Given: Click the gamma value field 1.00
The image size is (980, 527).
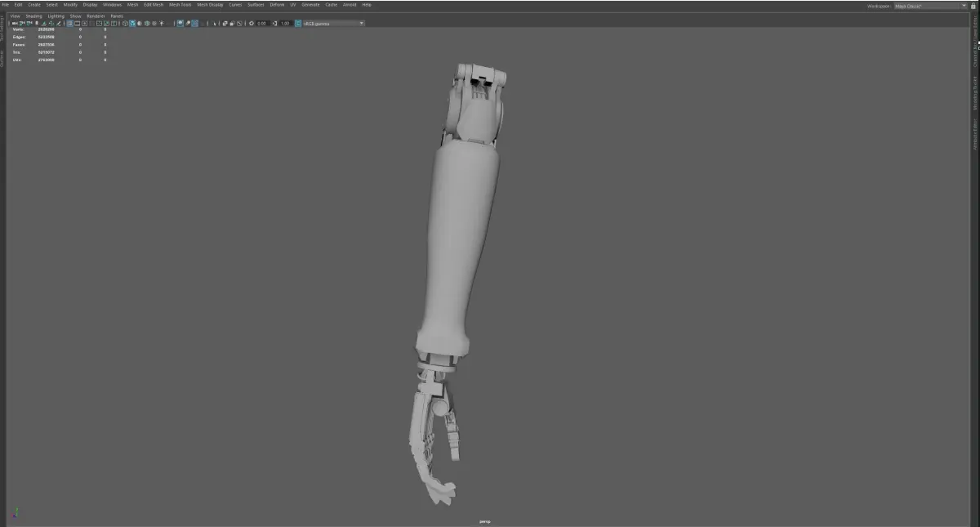Looking at the screenshot, I should click(285, 23).
